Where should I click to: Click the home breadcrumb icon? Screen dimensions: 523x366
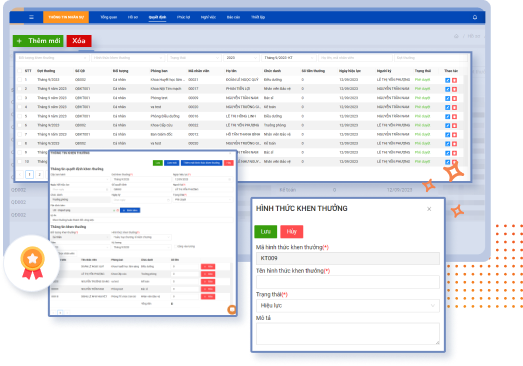(x=456, y=36)
